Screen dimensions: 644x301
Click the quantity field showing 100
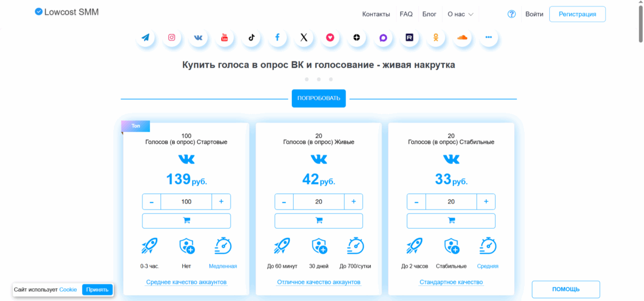(x=186, y=201)
